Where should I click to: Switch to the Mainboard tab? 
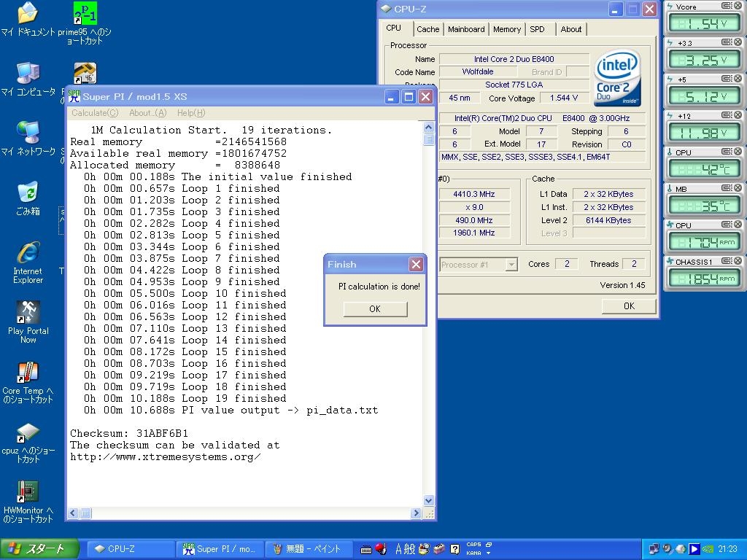pyautogui.click(x=466, y=29)
